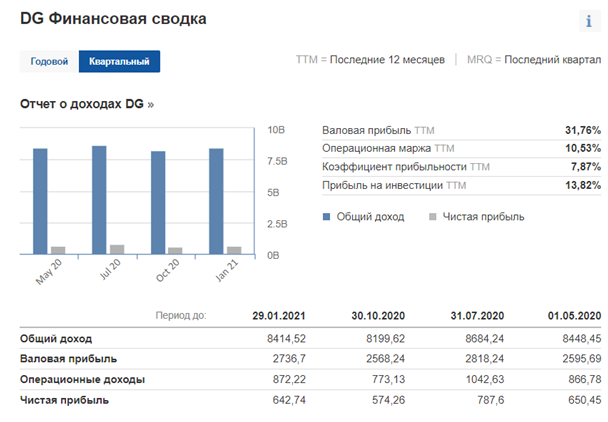Click the Oct 20 revenue bar
Screen dimensions: 608x422
(x=158, y=203)
